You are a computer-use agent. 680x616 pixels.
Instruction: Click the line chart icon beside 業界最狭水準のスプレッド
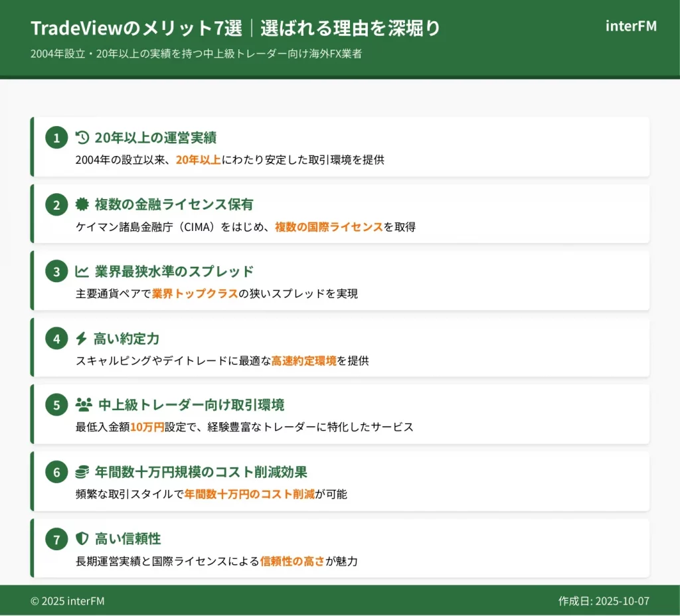[82, 271]
